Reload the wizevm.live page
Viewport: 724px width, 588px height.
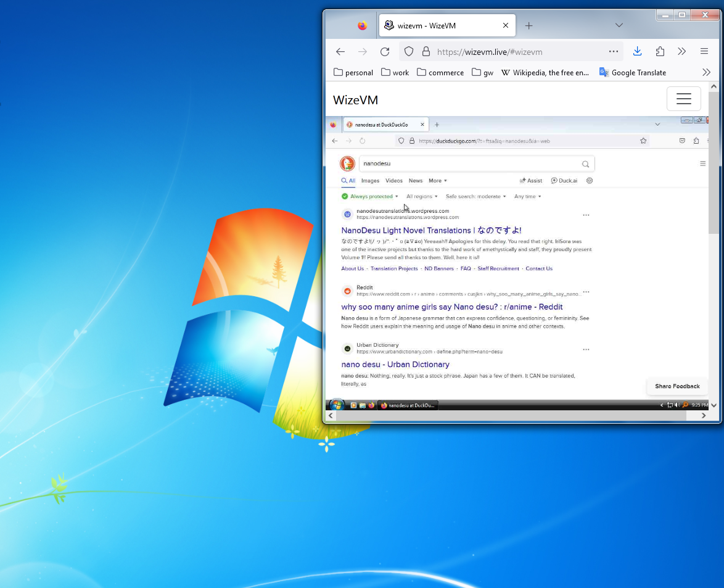tap(385, 52)
